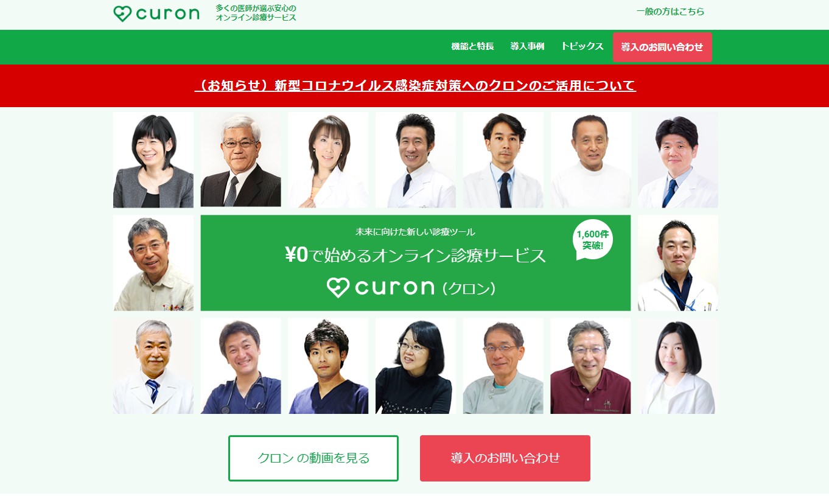Open the coronavirus お知らせ announcement link

click(x=415, y=86)
